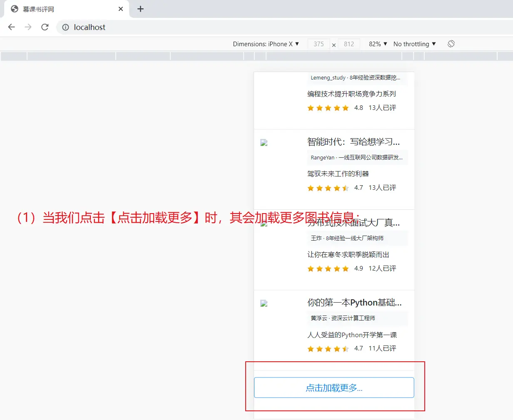Screen dimensions: 513x420
Task: Click the height field showing 812
Action: click(x=349, y=44)
